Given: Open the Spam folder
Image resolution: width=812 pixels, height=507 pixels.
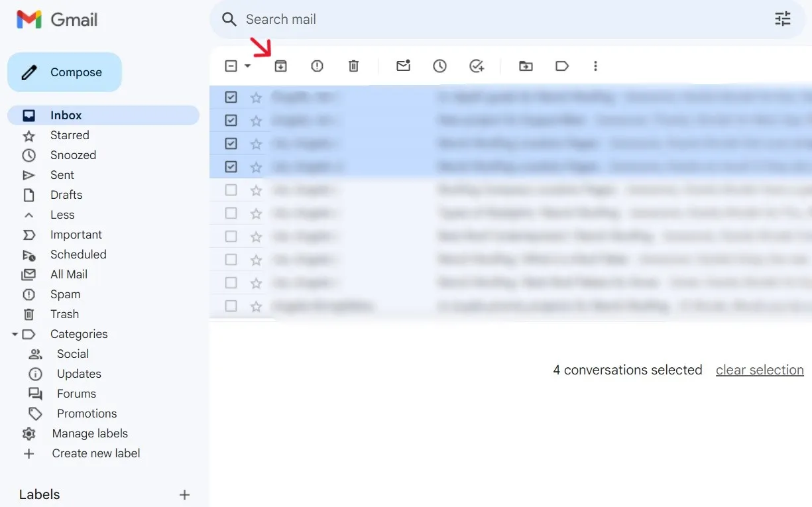Looking at the screenshot, I should click(x=65, y=294).
